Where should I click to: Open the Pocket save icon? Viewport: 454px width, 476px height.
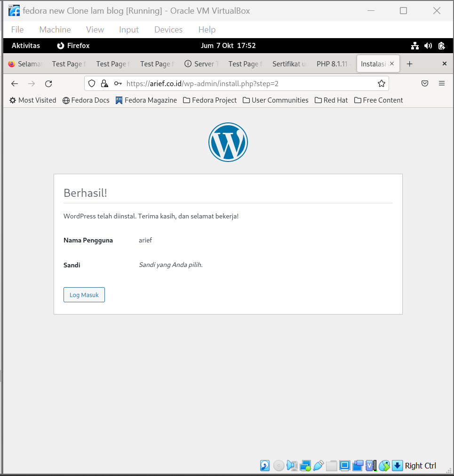[x=425, y=83]
